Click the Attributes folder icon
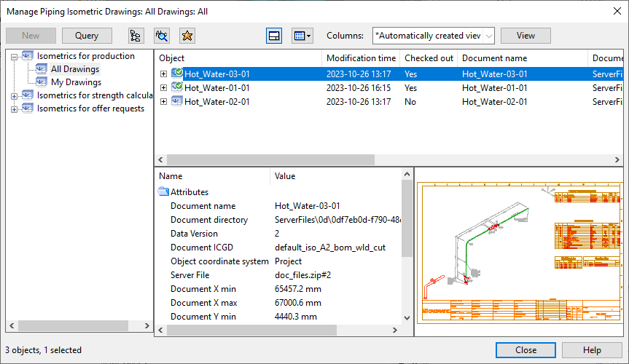629x364 pixels. click(163, 192)
